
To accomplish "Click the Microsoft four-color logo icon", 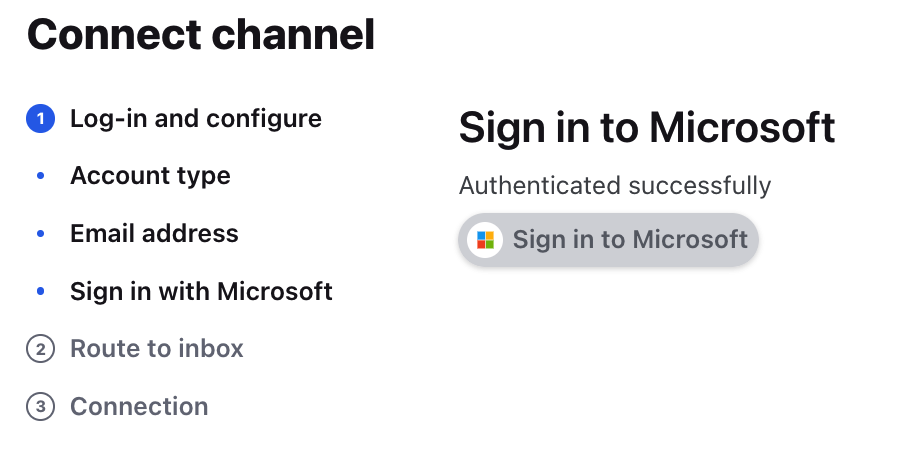I will 485,239.
